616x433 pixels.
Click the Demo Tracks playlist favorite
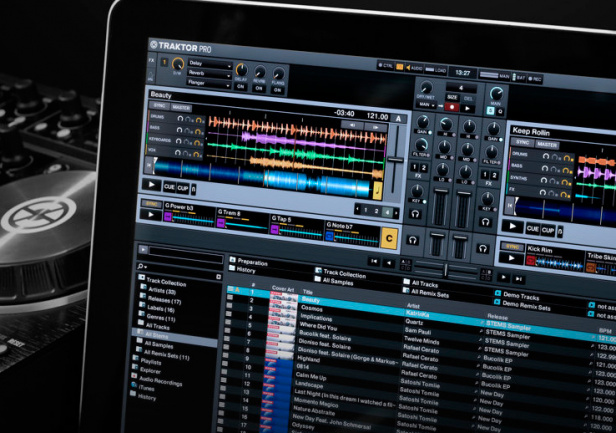pyautogui.click(x=517, y=295)
